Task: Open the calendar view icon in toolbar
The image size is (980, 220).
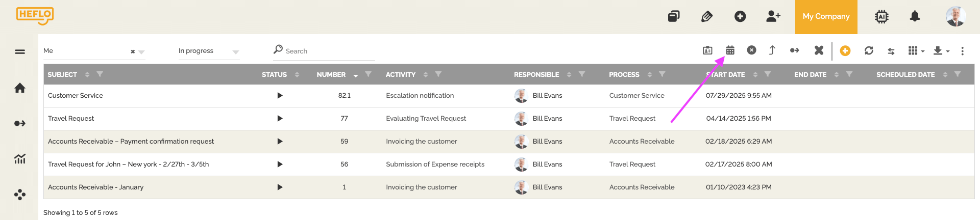Action: (x=730, y=50)
